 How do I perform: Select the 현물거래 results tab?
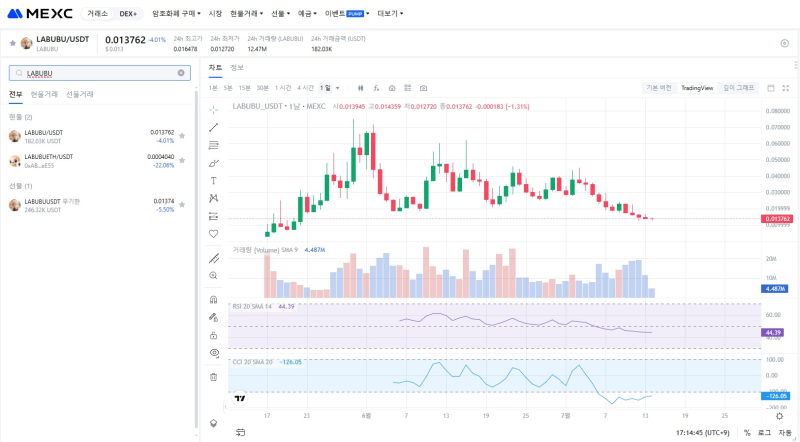(x=44, y=94)
